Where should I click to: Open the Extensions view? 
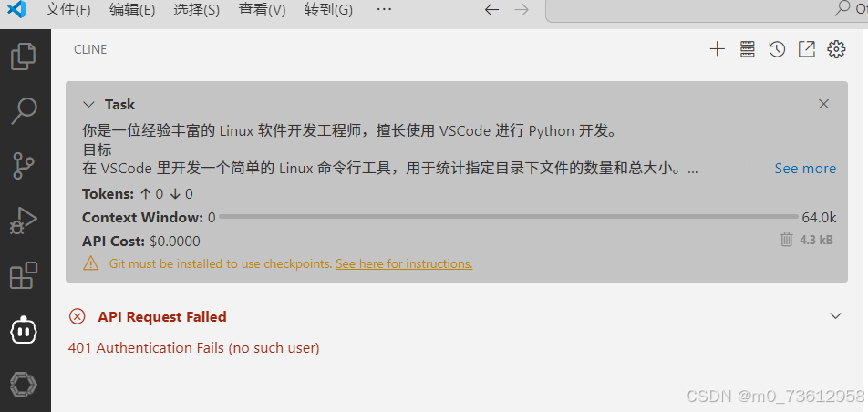pos(24,275)
